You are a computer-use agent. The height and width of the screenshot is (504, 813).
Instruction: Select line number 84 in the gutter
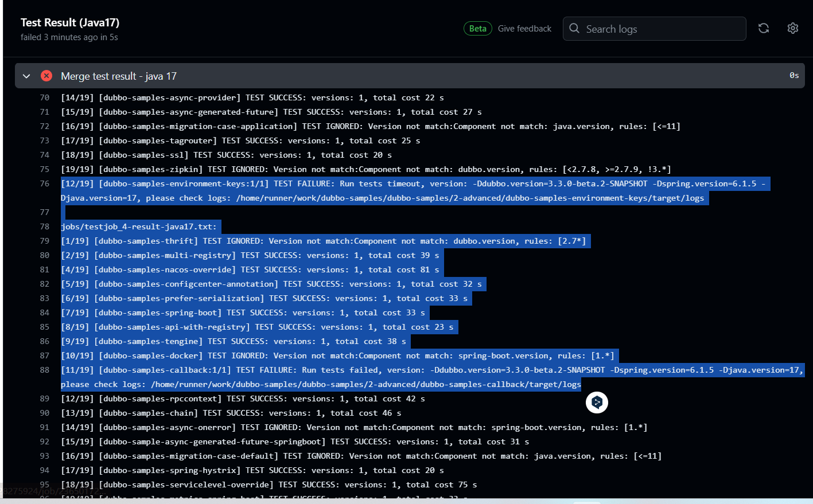[x=45, y=312]
